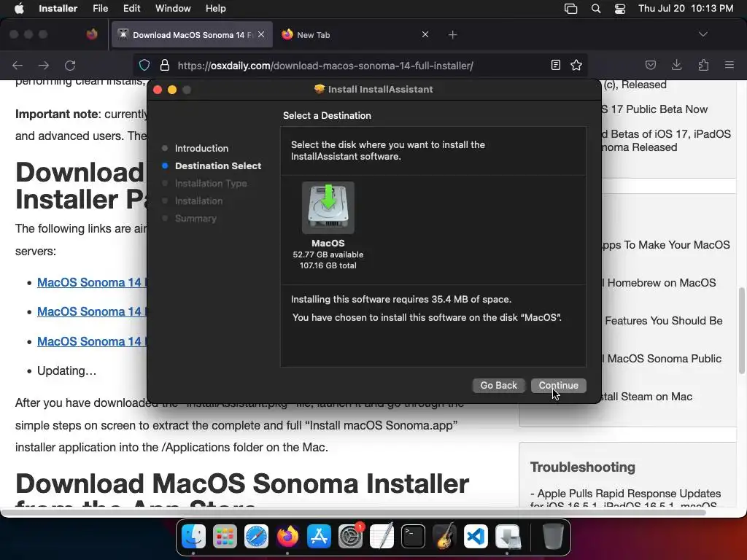This screenshot has width=747, height=560.
Task: Open the list all tabs dropdown
Action: (703, 34)
